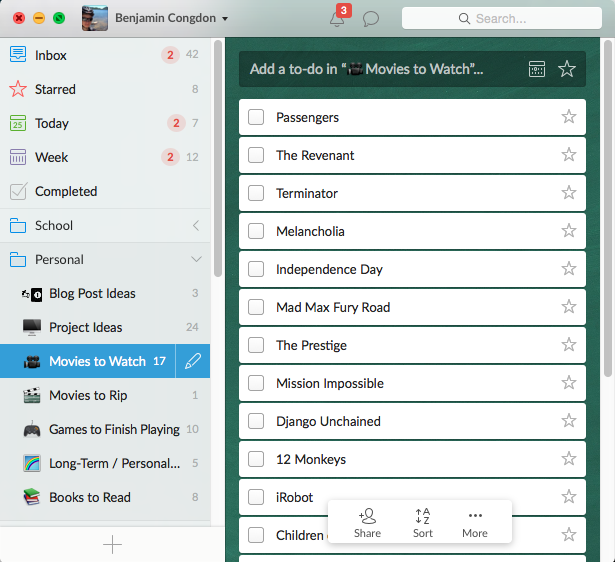Click the Benjamin Congdon profile avatar

click(x=95, y=18)
